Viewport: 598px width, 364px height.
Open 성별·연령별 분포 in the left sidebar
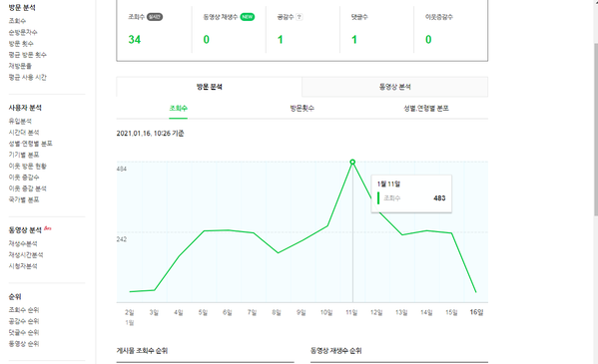[x=31, y=144]
